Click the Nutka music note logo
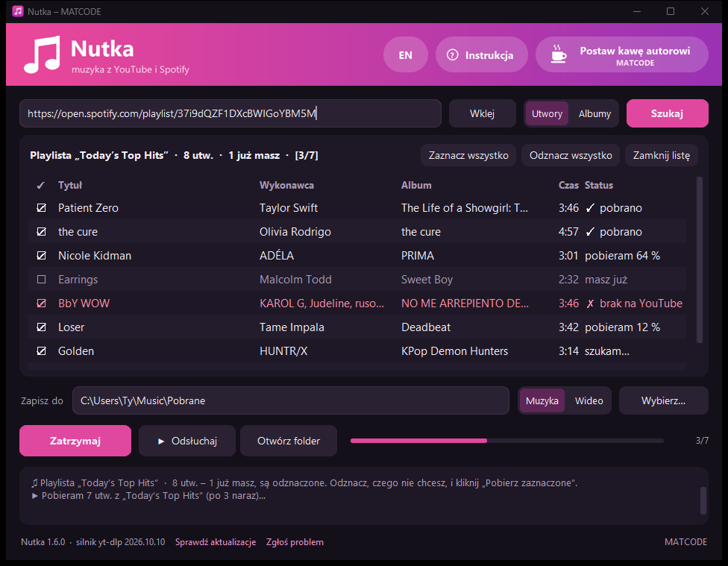 click(x=43, y=54)
